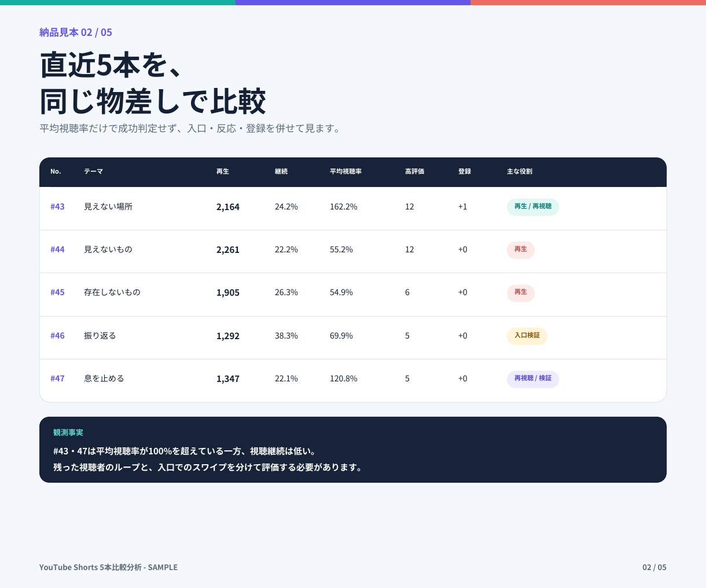Click the +0 subscription value in row #45
This screenshot has width=706, height=588.
point(463,292)
